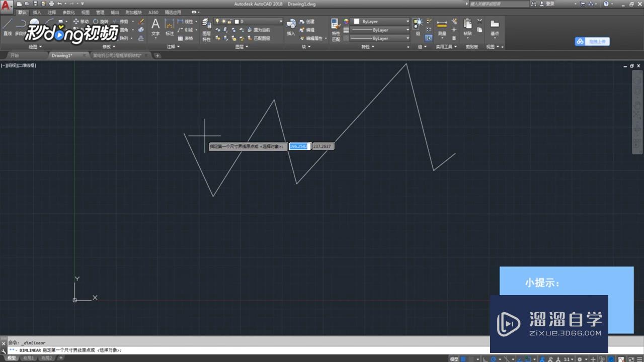Expand the 注释 (Annotation) panel
This screenshot has width=644, height=362.
173,47
